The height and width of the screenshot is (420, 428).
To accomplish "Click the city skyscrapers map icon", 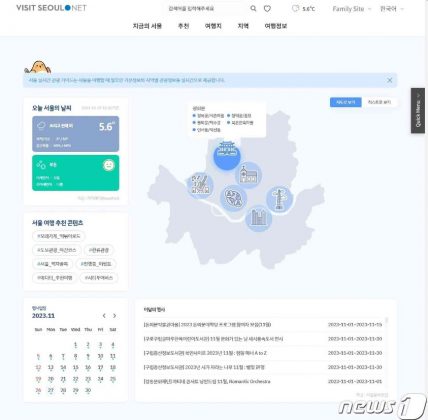I will [259, 218].
